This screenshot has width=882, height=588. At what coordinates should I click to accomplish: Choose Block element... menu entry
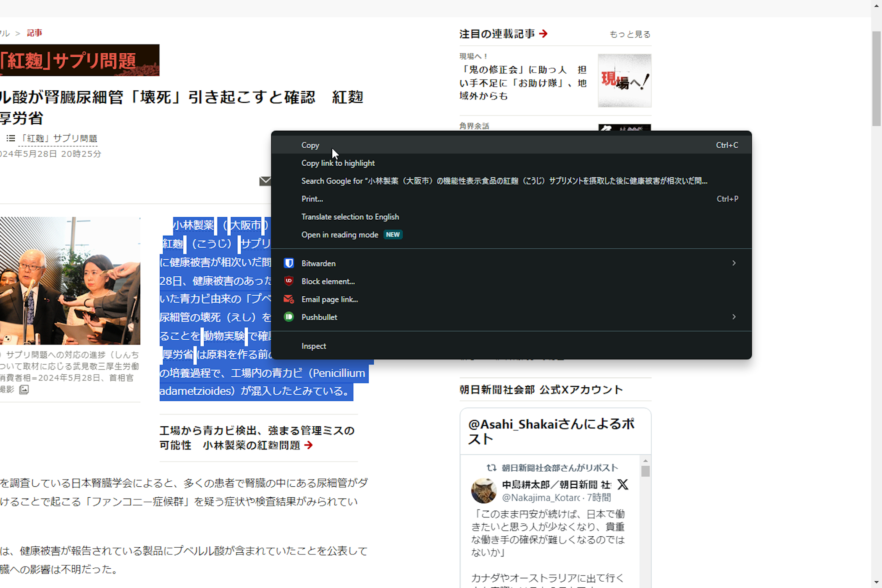[511, 281]
